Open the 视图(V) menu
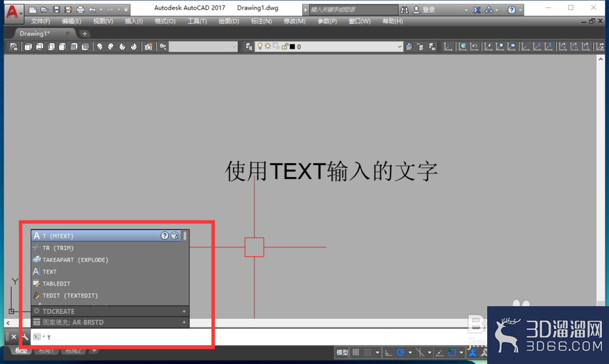 pos(102,21)
